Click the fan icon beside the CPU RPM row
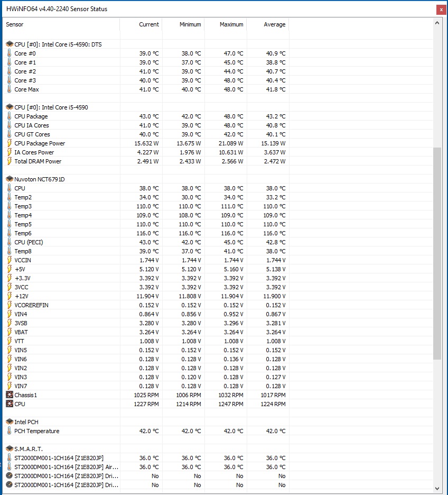Viewport: 448px width, 495px height. coord(9,404)
